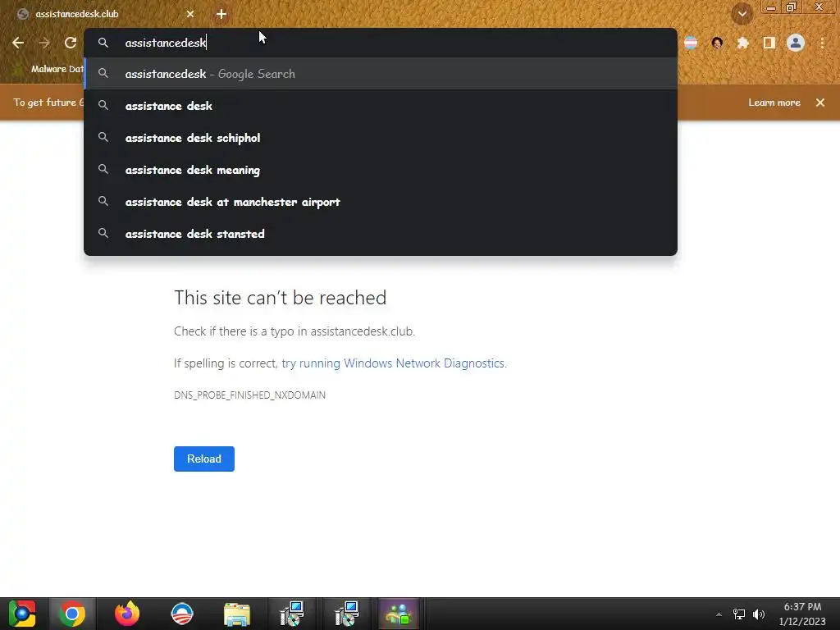
Task: Go back to the previous page
Action: coord(18,43)
